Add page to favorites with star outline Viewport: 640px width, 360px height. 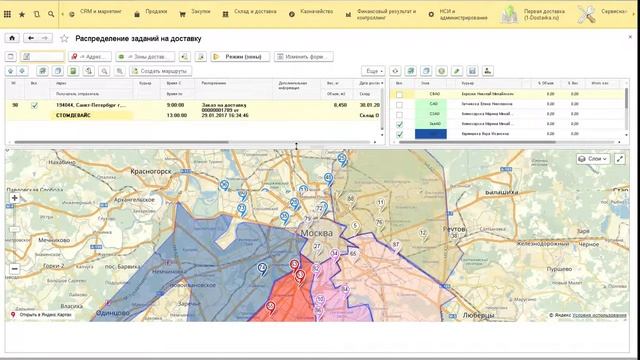pos(64,38)
